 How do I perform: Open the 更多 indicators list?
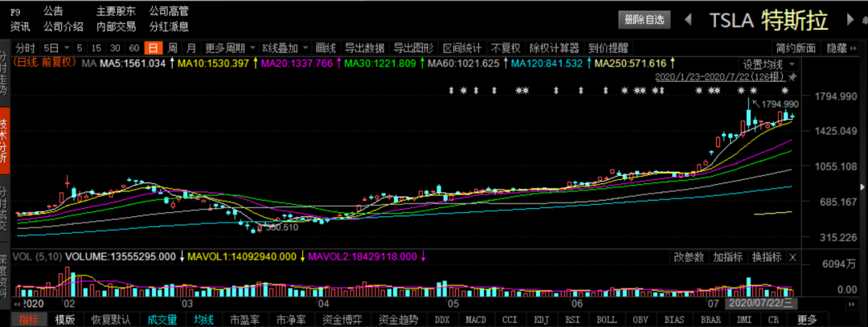click(807, 319)
